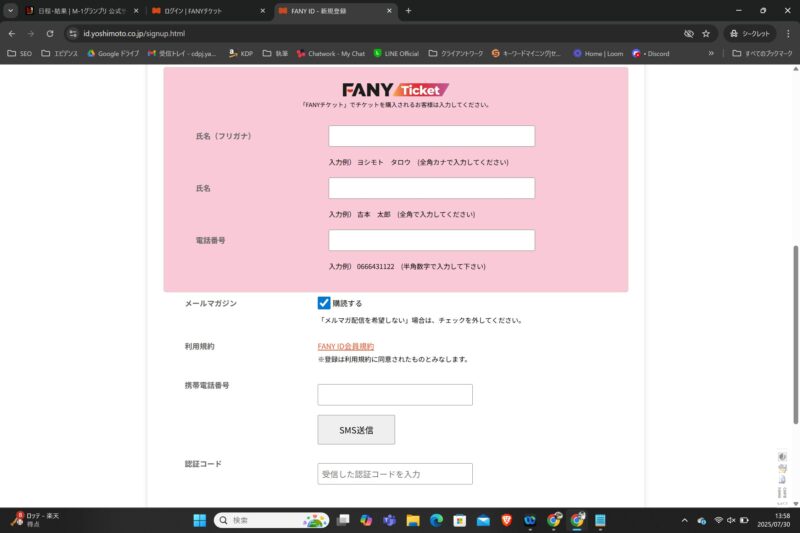This screenshot has height=533, width=800.
Task: Click the crossed-eye tracking protection icon
Action: pyautogui.click(x=688, y=34)
